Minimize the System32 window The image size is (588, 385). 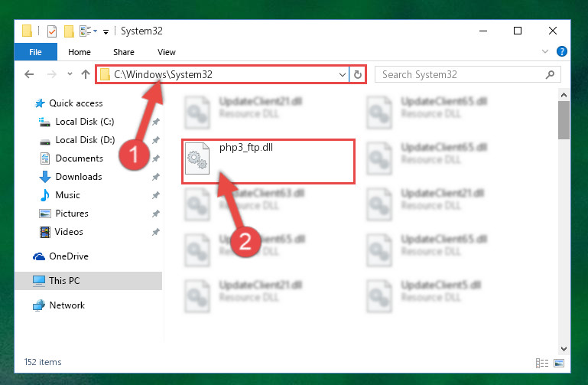pos(483,31)
